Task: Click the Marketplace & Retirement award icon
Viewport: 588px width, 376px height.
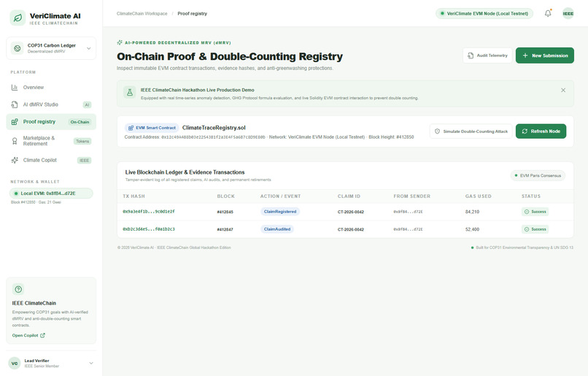Action: pyautogui.click(x=15, y=141)
